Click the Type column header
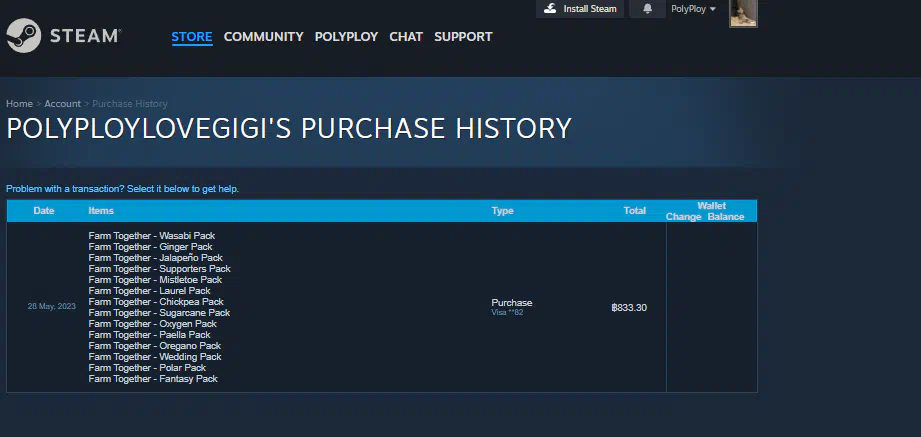The width and height of the screenshot is (921, 437). pos(502,211)
